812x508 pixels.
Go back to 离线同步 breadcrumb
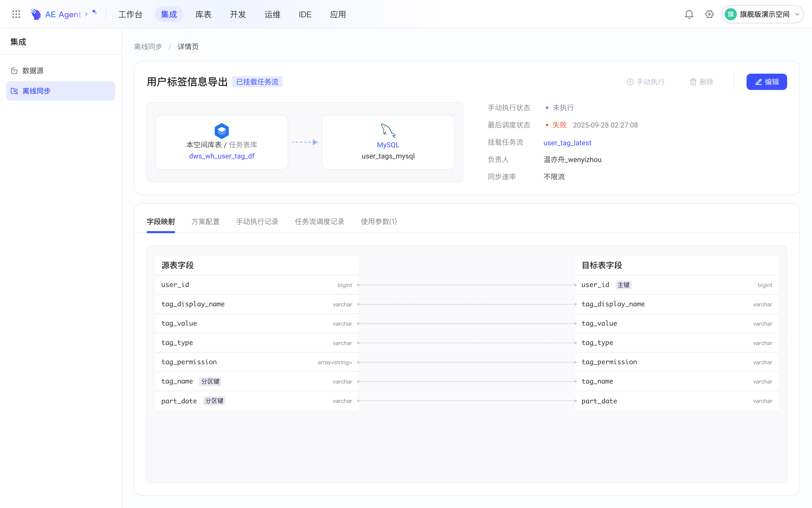pos(148,47)
